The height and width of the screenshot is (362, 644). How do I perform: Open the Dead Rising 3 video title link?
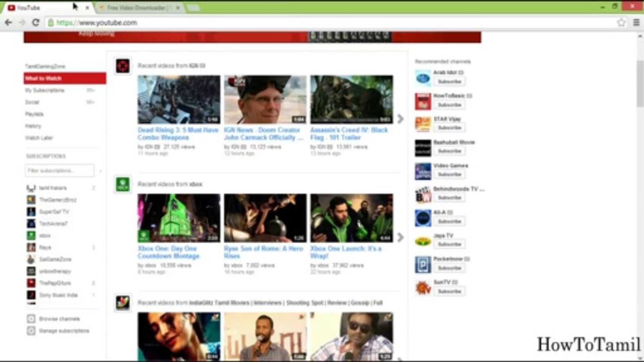[x=178, y=134]
